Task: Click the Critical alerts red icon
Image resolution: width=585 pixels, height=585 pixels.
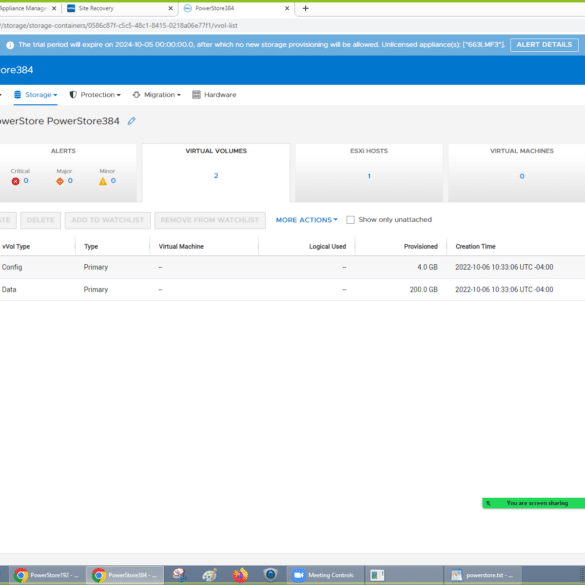Action: [15, 181]
